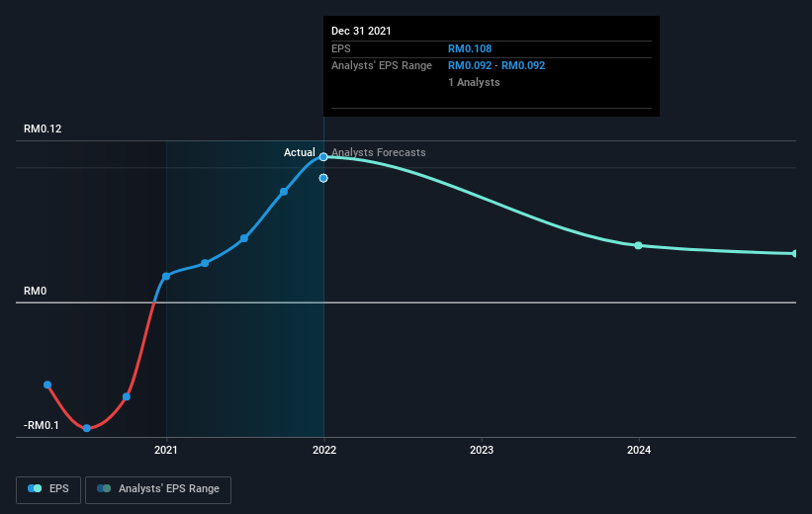Select the final forecast point at right edge
This screenshot has width=812, height=514.
click(795, 254)
